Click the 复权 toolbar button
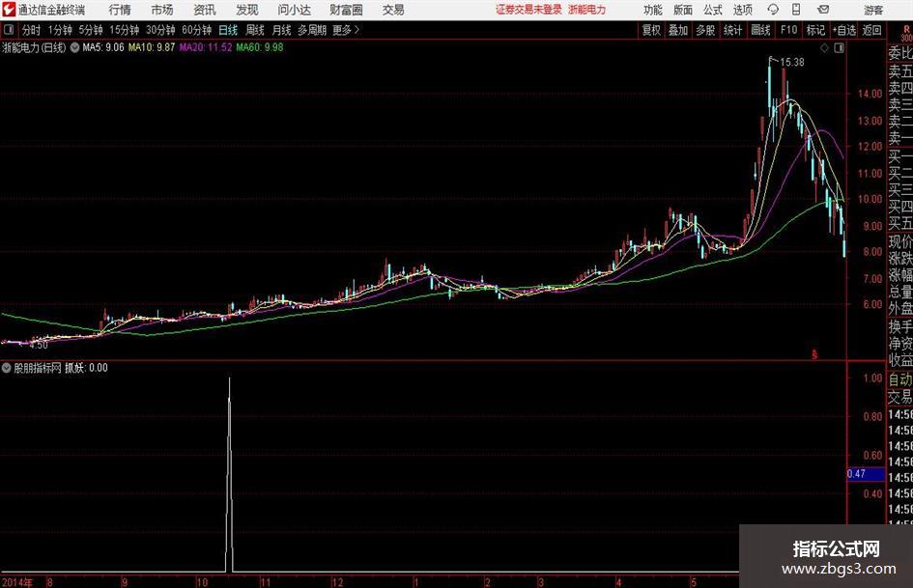The width and height of the screenshot is (913, 588). click(x=651, y=30)
